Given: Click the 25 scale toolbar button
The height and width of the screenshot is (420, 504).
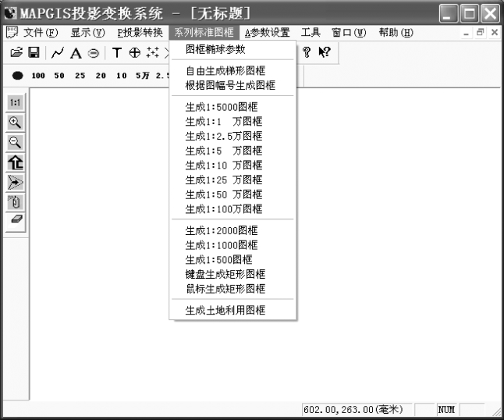Looking at the screenshot, I should pos(80,76).
